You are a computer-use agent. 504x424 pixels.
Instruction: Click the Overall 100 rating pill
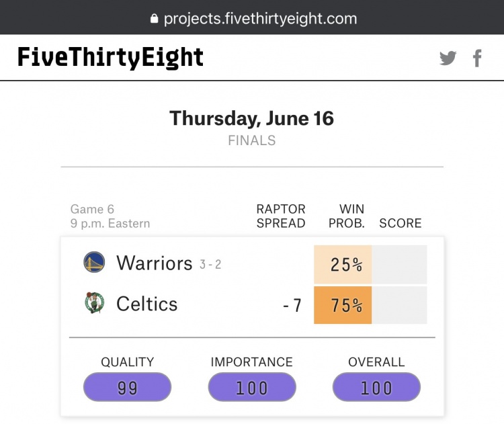tap(376, 387)
